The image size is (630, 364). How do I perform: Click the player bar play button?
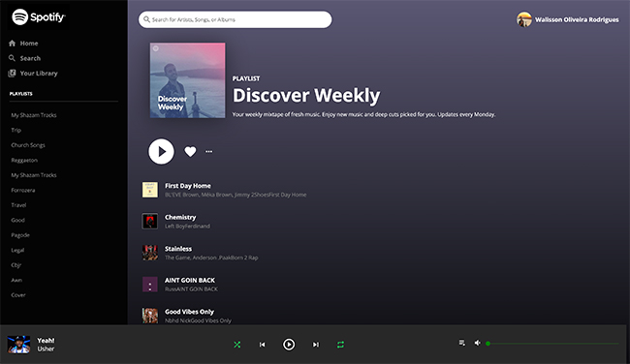tap(289, 345)
